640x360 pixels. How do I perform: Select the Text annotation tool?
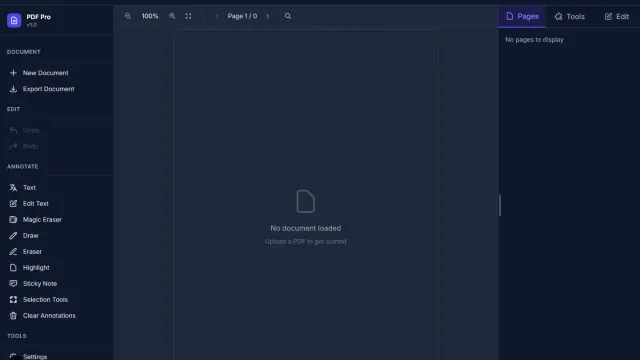tap(57, 187)
